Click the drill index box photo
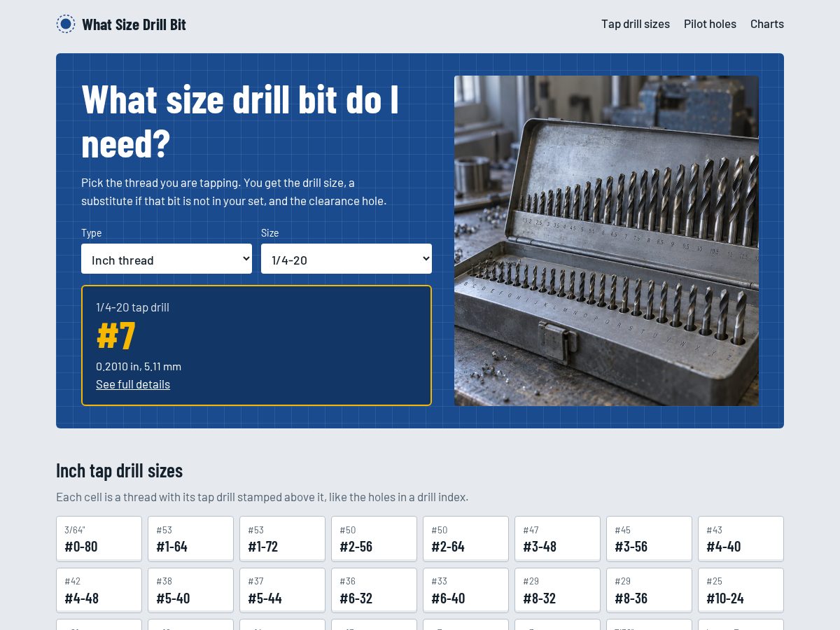This screenshot has width=840, height=630. point(606,241)
